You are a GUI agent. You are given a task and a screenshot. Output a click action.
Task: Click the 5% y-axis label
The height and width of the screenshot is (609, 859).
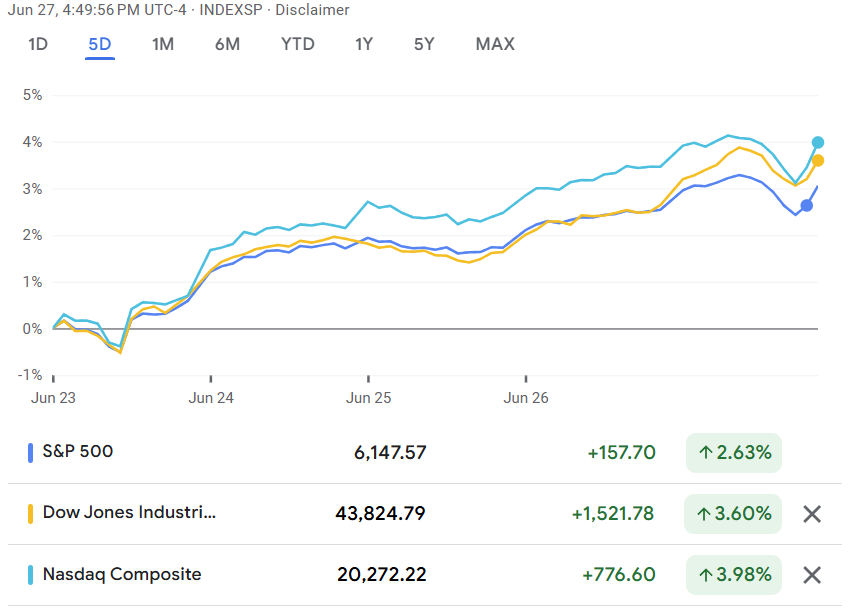[32, 95]
